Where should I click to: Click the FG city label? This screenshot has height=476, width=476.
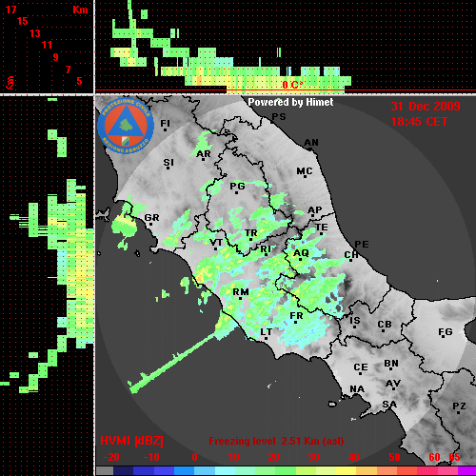[446, 332]
